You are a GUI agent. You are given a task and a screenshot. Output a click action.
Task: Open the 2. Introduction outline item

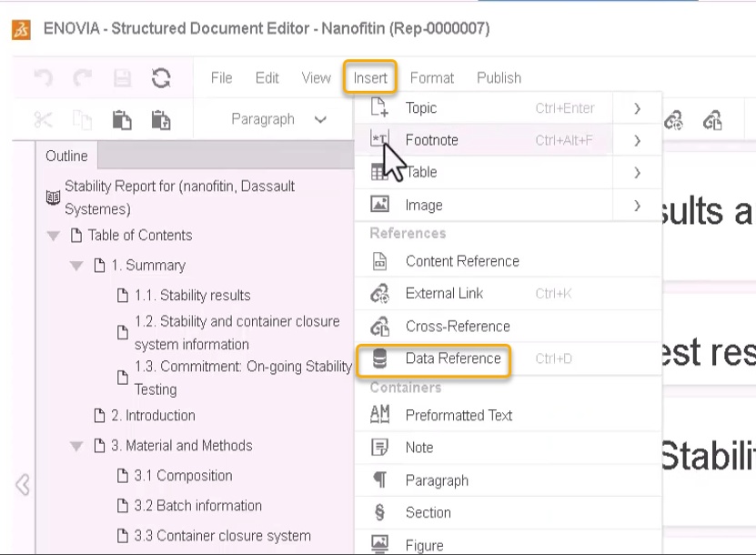(x=153, y=416)
